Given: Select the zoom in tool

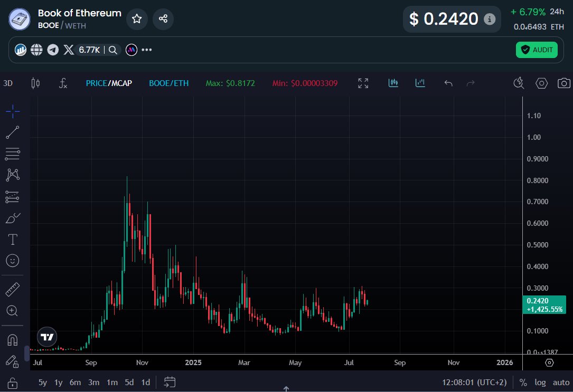Looking at the screenshot, I should click(13, 311).
